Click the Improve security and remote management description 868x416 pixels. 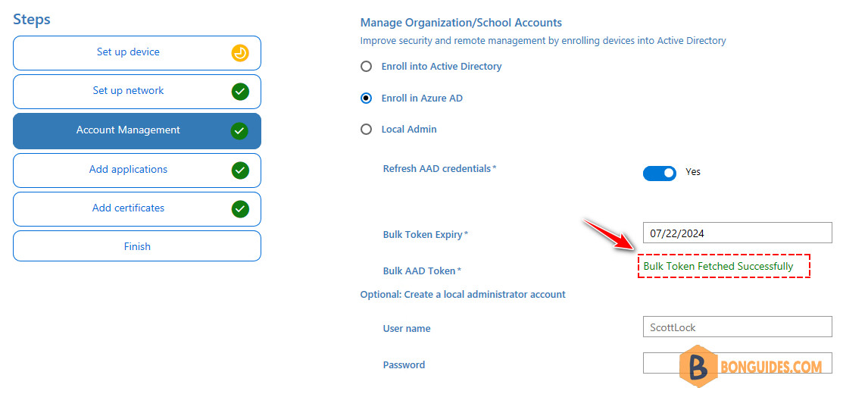543,40
